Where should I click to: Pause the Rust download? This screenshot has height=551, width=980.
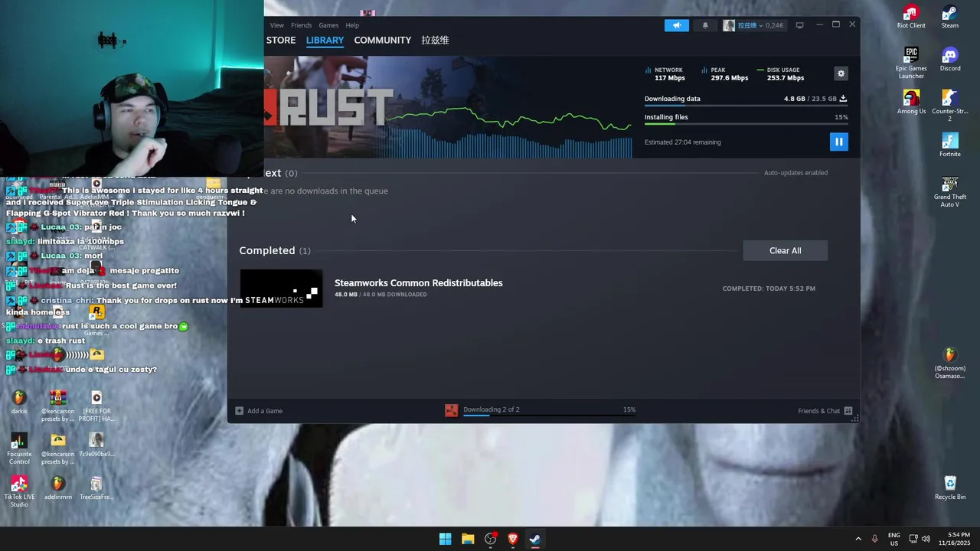pyautogui.click(x=839, y=142)
